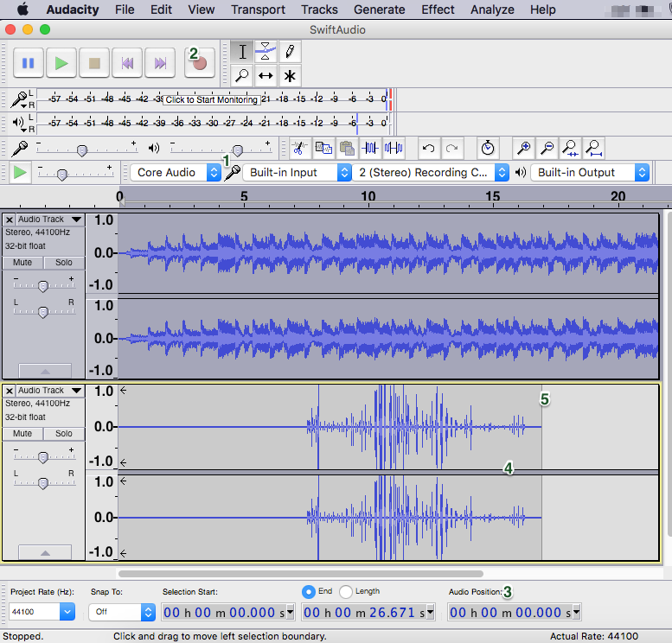The height and width of the screenshot is (643, 672).
Task: Click the green Play button
Action: 61,63
